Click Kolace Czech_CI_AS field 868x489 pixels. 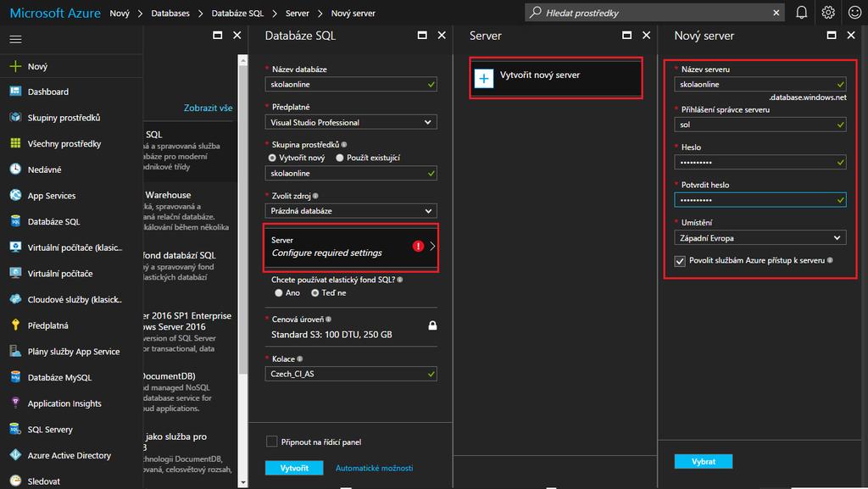(351, 374)
